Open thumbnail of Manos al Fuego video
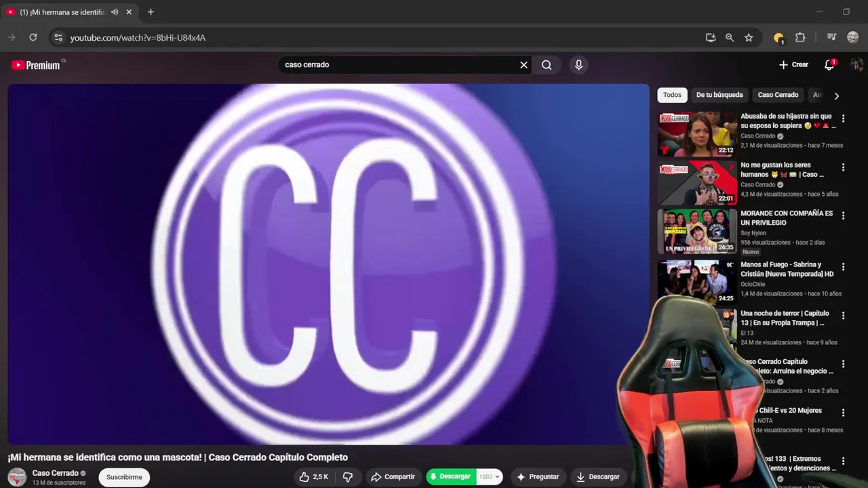 [x=697, y=282]
